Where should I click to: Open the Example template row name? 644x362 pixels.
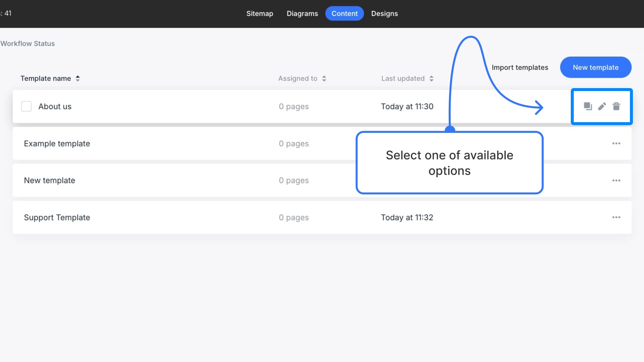(57, 144)
